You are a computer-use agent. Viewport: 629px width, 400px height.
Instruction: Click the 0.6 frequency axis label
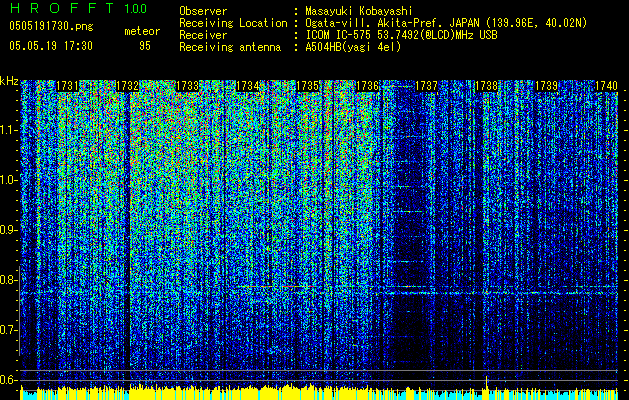click(x=9, y=380)
